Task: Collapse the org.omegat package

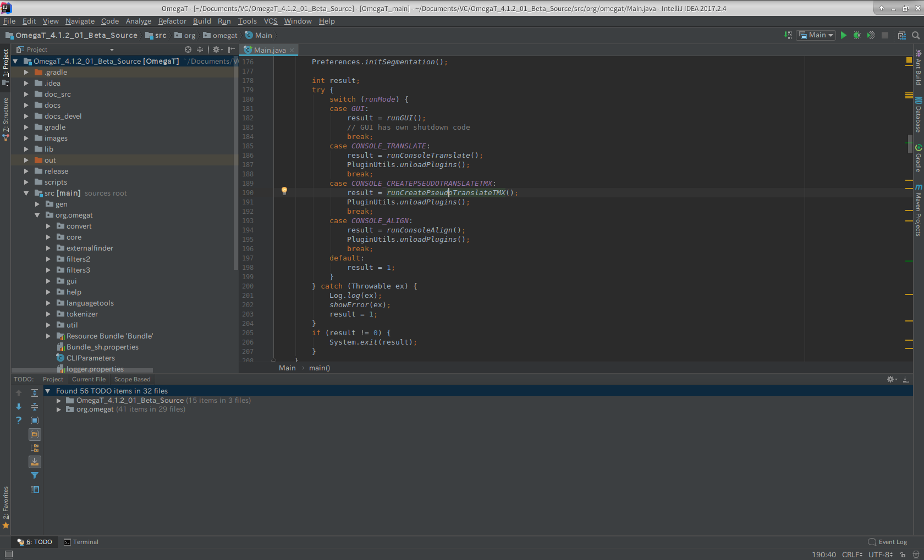Action: click(x=37, y=215)
